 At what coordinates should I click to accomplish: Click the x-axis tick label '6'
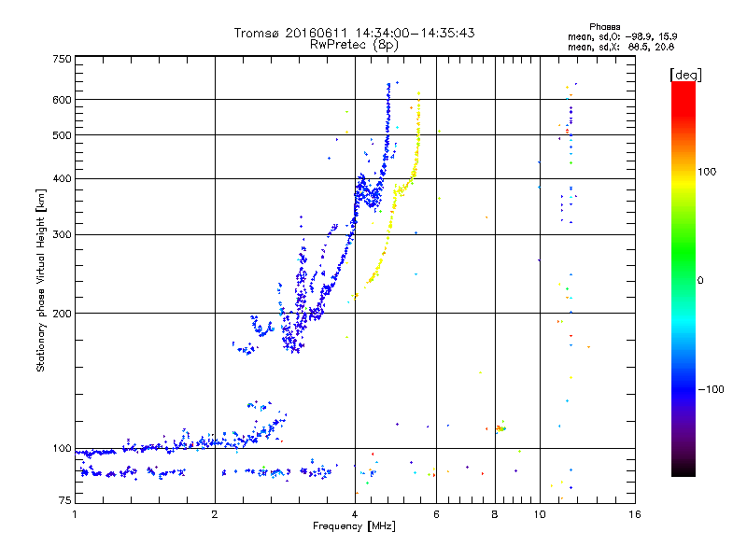point(436,514)
